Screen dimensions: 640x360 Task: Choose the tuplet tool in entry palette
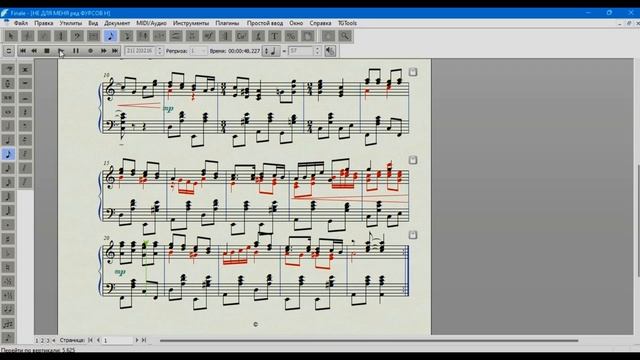click(x=8, y=324)
